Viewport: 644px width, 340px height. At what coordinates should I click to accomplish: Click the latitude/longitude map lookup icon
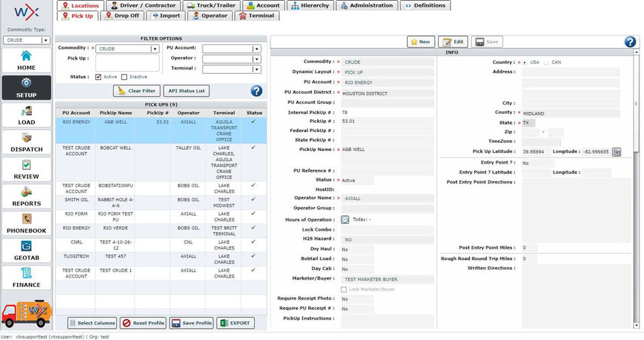(x=616, y=152)
